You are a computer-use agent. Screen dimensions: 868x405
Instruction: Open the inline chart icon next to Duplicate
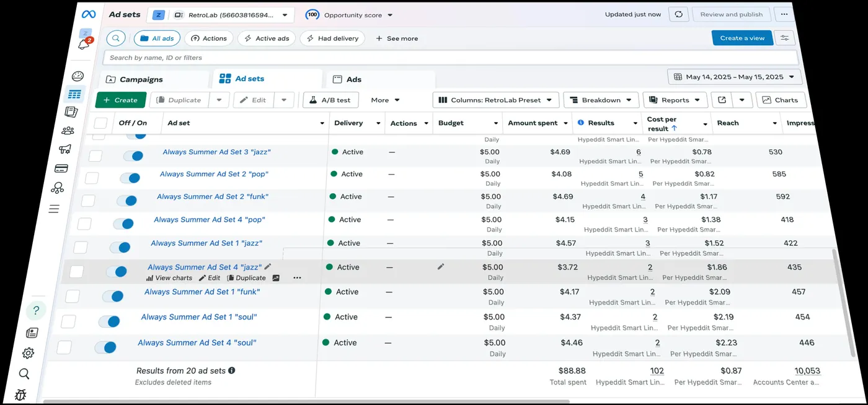pos(276,278)
